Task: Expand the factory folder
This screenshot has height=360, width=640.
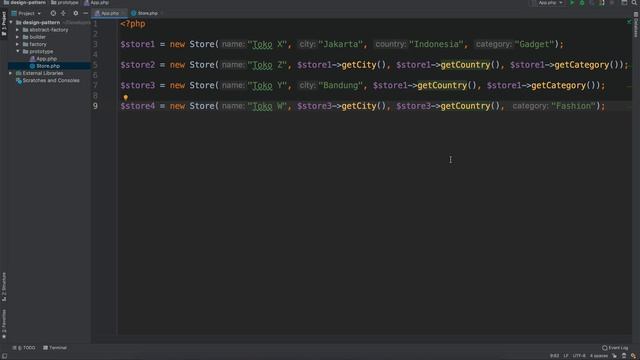Action: coord(18,44)
